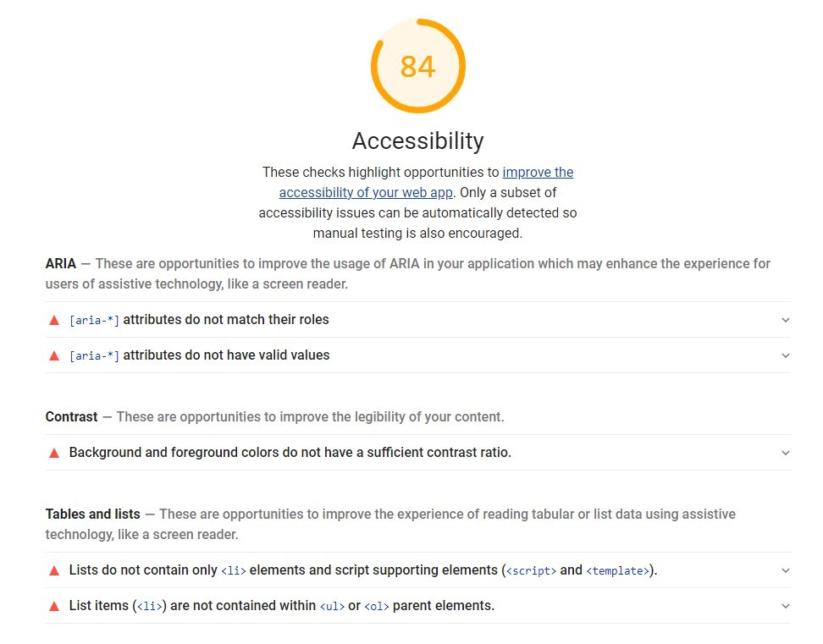Select the 'List items are not contained' audit row
Image resolution: width=823 pixels, height=644 pixels.
point(417,606)
